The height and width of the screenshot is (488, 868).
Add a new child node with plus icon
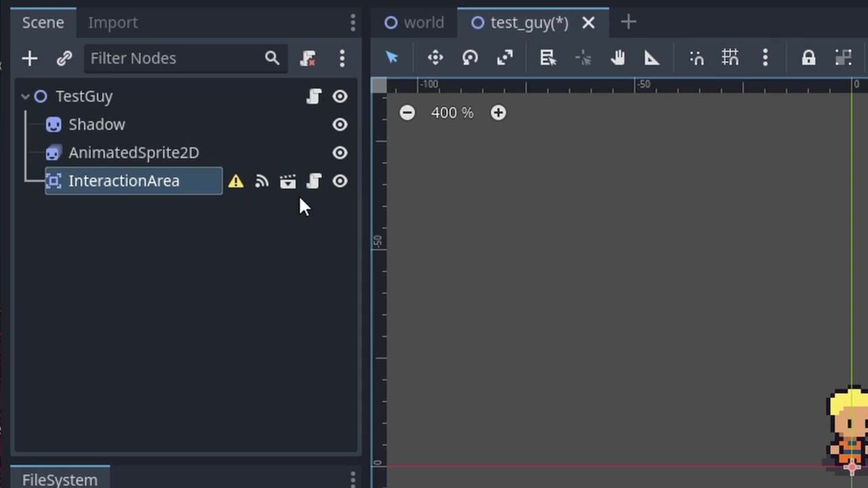click(29, 58)
